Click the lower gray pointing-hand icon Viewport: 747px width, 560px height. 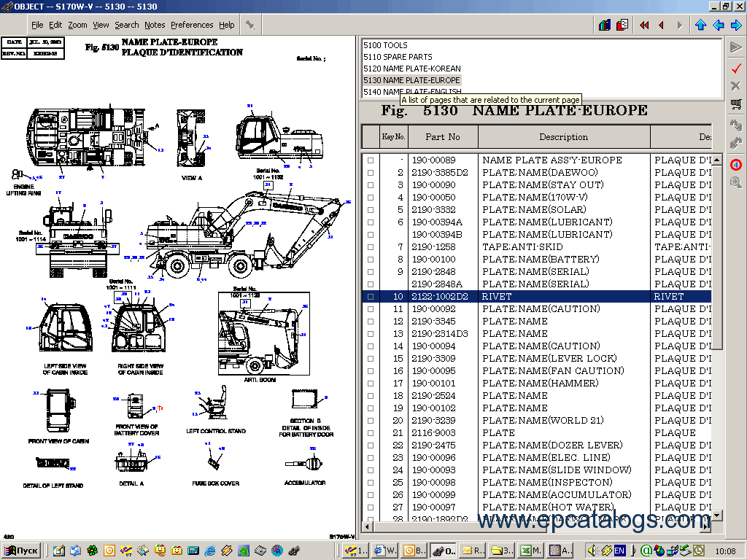tap(736, 142)
